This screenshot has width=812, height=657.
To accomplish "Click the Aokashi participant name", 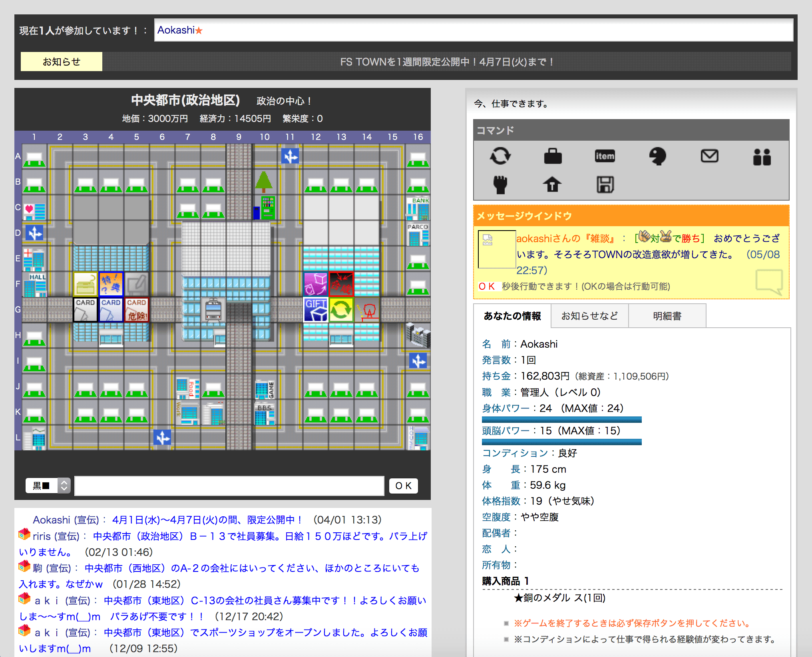I will (x=176, y=30).
